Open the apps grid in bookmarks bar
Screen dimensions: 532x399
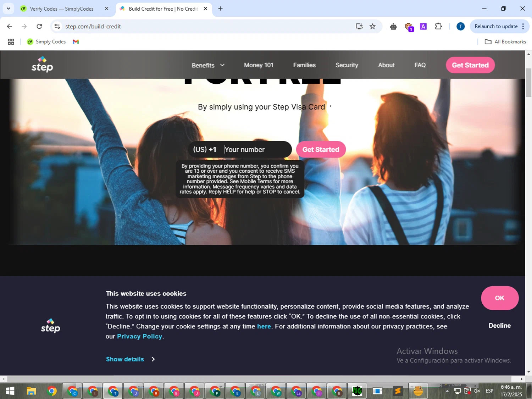tap(11, 41)
